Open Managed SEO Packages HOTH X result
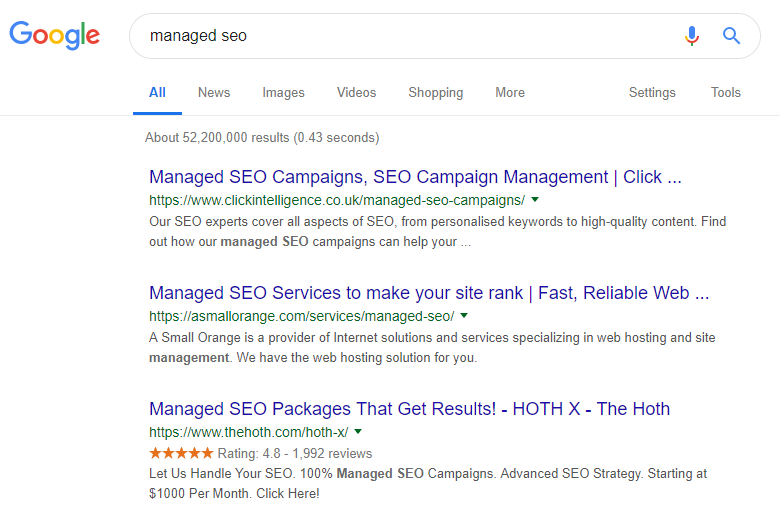The height and width of the screenshot is (516, 780). click(409, 409)
